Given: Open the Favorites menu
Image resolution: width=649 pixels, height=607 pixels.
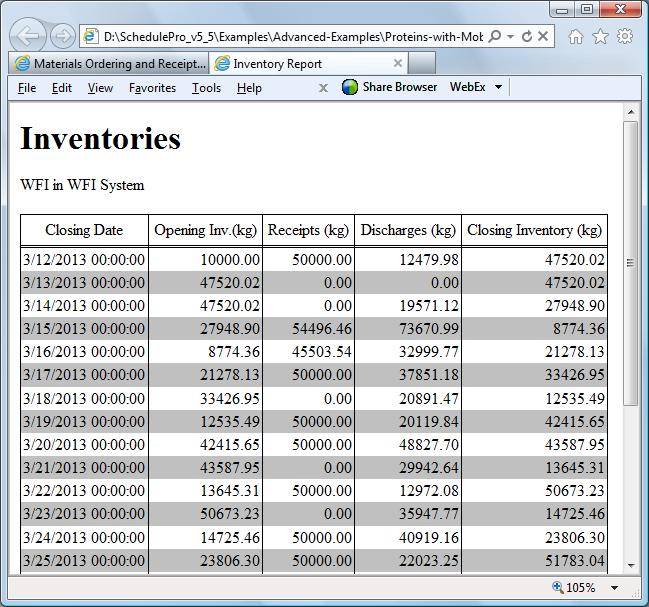Looking at the screenshot, I should click(152, 88).
